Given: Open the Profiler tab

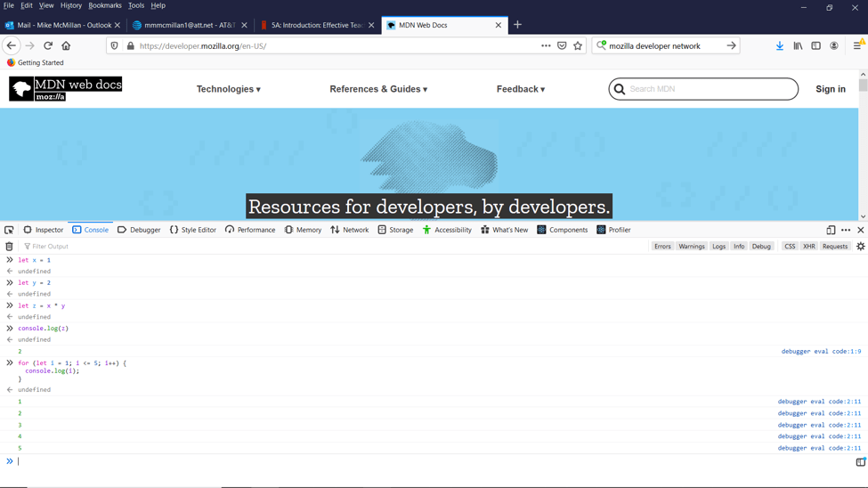Looking at the screenshot, I should [x=613, y=230].
